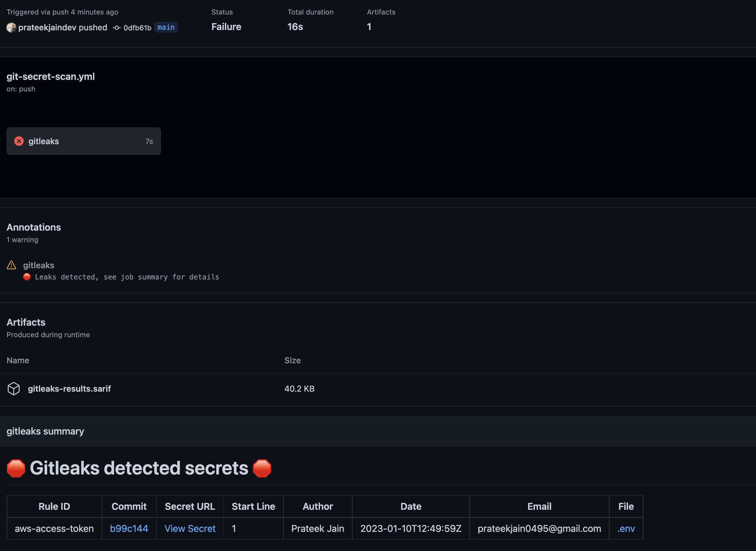This screenshot has height=551, width=756.
Task: Click the commit icon beside 0dfb61b
Action: 116,28
